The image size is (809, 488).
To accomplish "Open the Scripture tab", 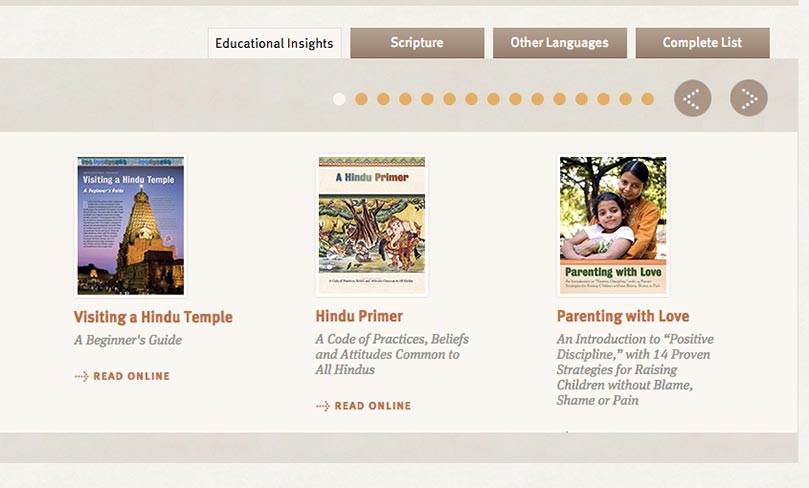I will pyautogui.click(x=417, y=43).
